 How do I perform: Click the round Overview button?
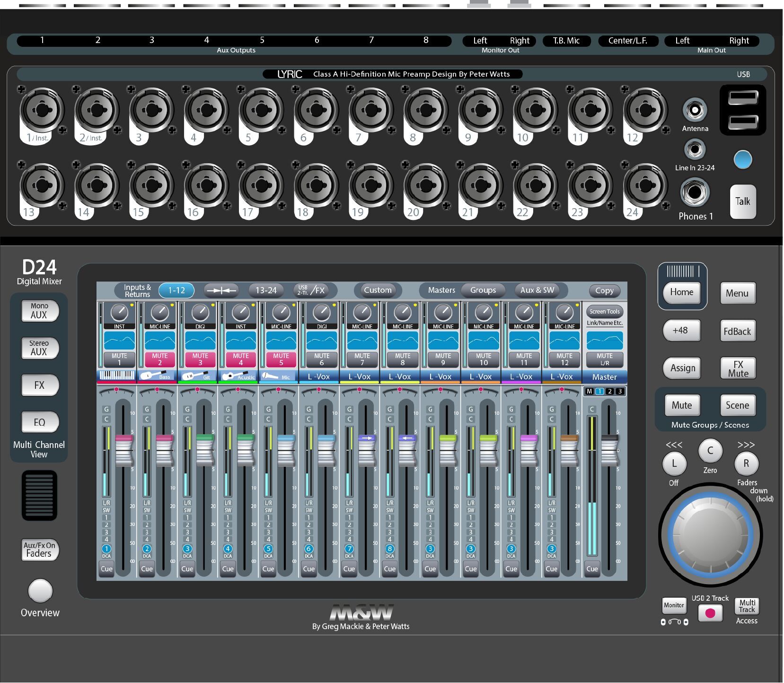pos(40,591)
